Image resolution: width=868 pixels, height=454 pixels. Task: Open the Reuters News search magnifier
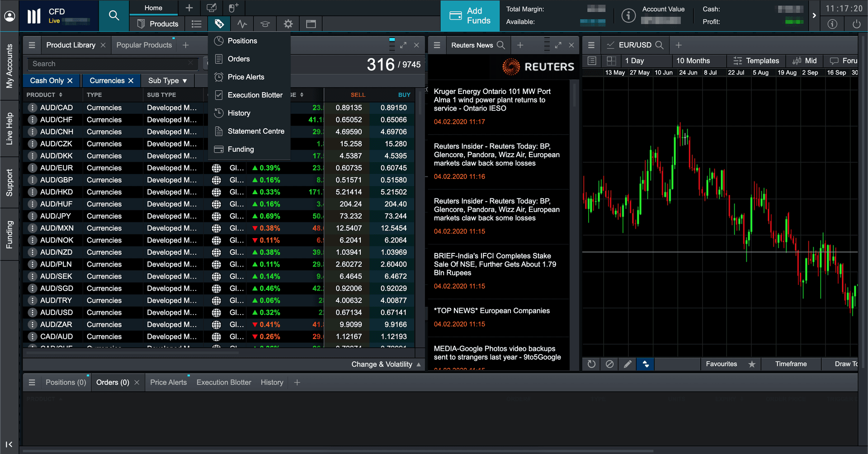(x=501, y=45)
